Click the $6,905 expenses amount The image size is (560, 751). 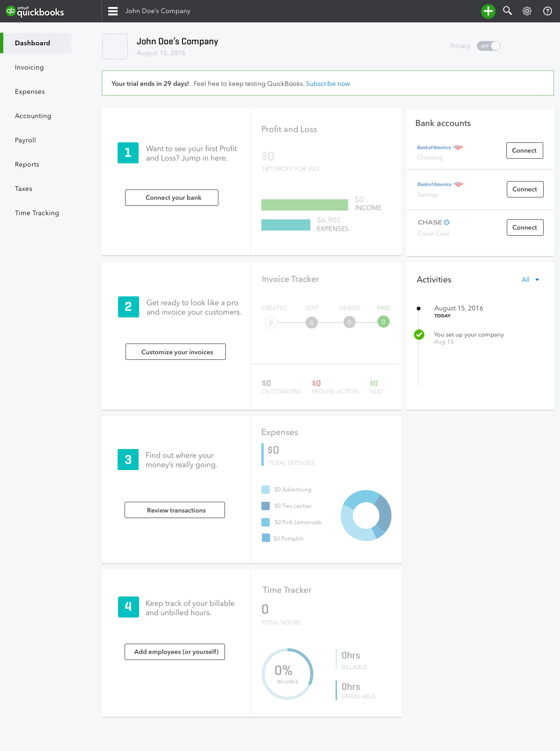point(329,220)
